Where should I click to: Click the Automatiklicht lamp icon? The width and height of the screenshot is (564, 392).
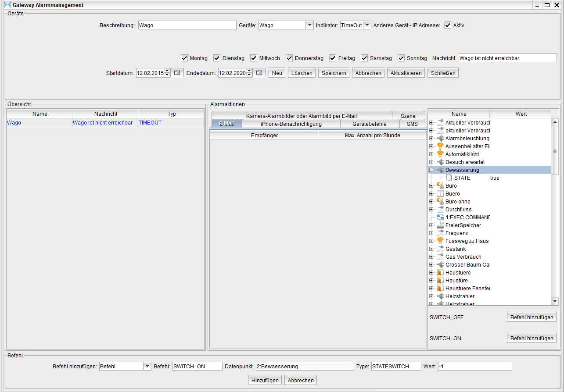click(x=440, y=154)
